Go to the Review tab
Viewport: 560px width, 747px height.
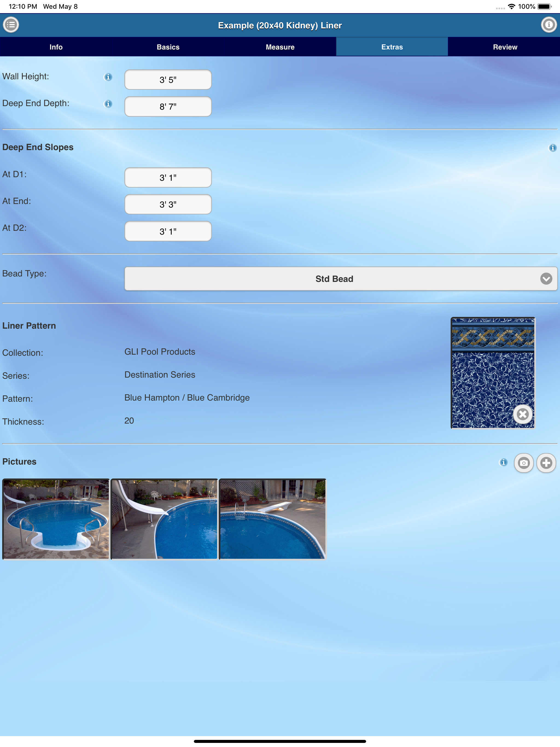click(x=504, y=47)
